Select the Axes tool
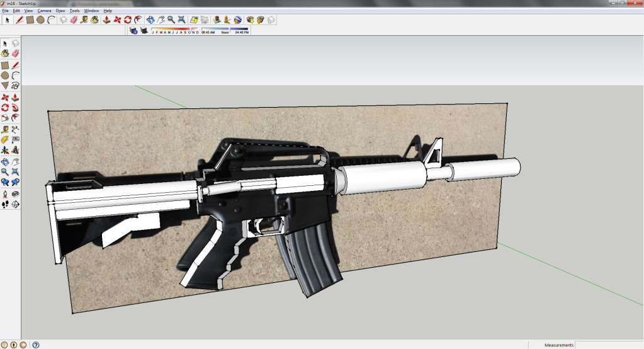 tap(5, 151)
